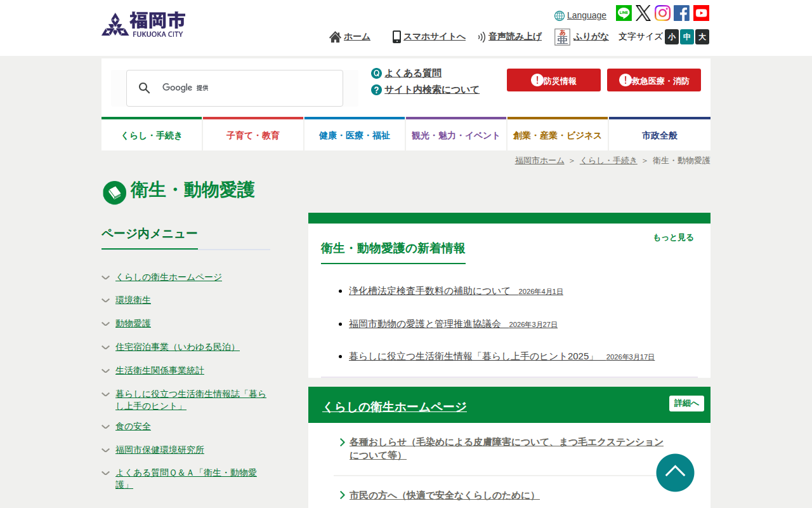The image size is (812, 508).
Task: Open the LINE social media icon
Action: (624, 13)
